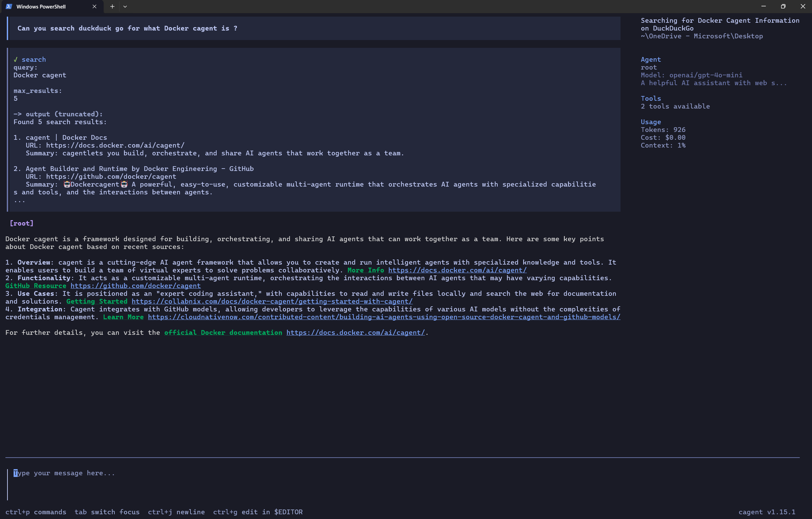Click the session title Searching for Docker Cagent
The width and height of the screenshot is (812, 519).
(x=720, y=25)
